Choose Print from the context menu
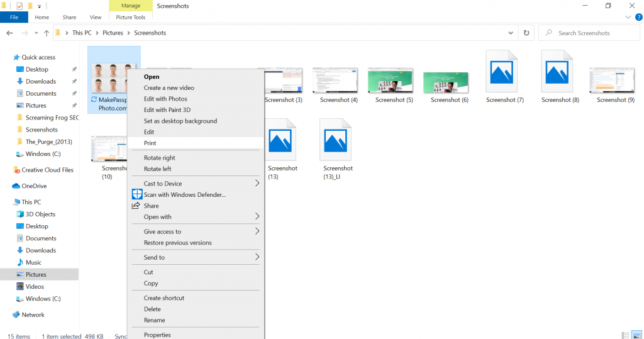The width and height of the screenshot is (644, 339). click(150, 143)
